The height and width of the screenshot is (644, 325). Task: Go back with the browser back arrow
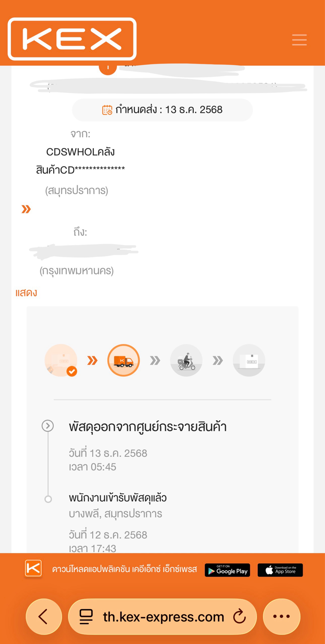click(x=44, y=617)
